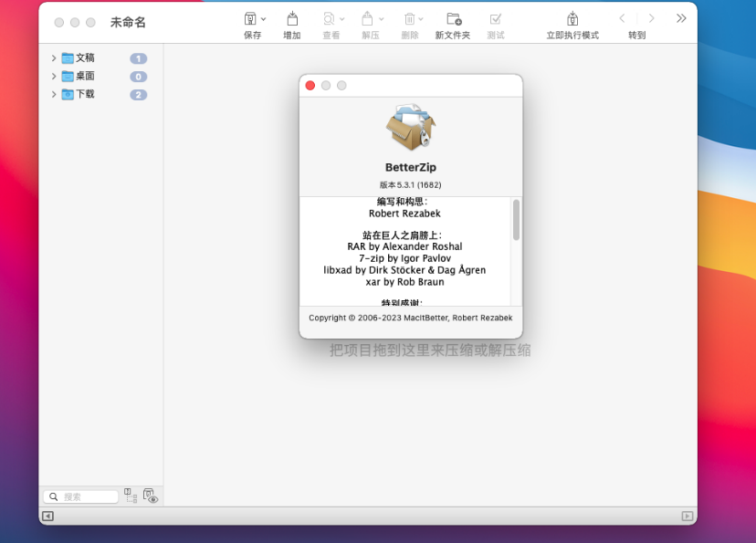The height and width of the screenshot is (543, 756).
Task: Click the line 7-zip by Igor Pavlov
Action: [x=404, y=258]
